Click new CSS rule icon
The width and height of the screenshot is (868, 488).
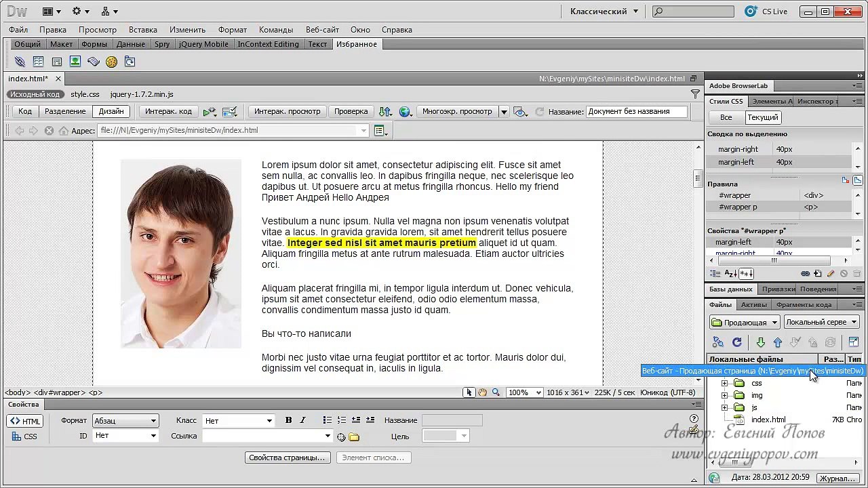[818, 274]
